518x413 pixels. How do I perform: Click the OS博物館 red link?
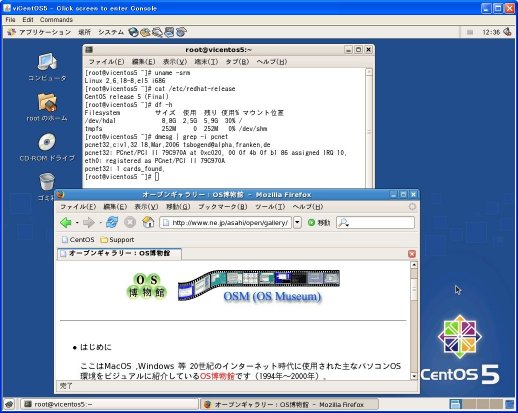(217, 376)
